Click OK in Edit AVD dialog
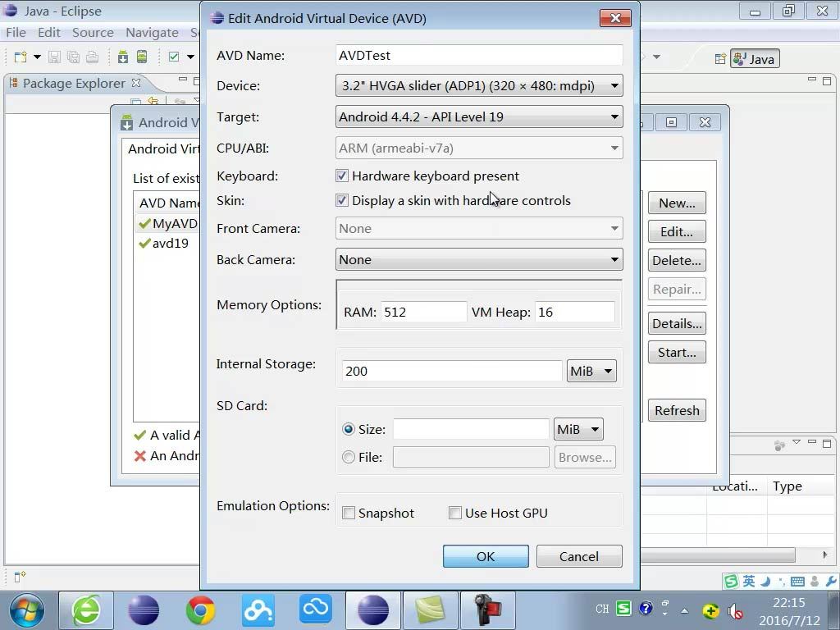The image size is (840, 630). [x=486, y=556]
